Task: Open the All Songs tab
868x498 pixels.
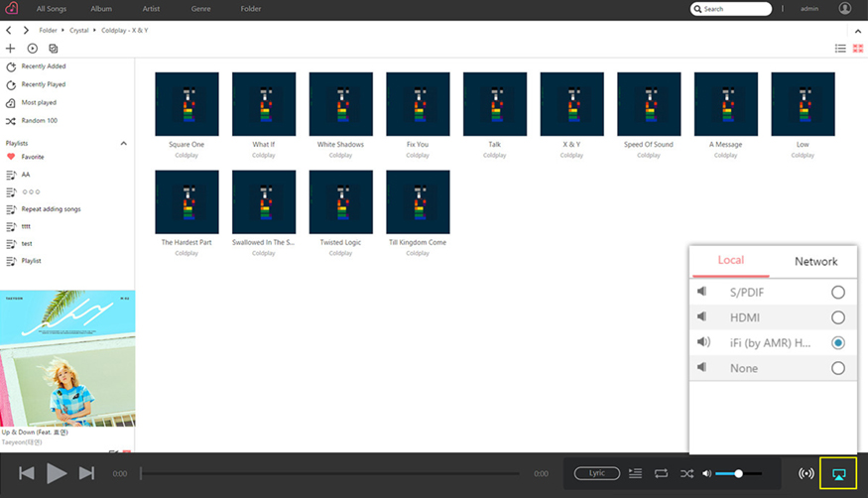Action: (52, 9)
